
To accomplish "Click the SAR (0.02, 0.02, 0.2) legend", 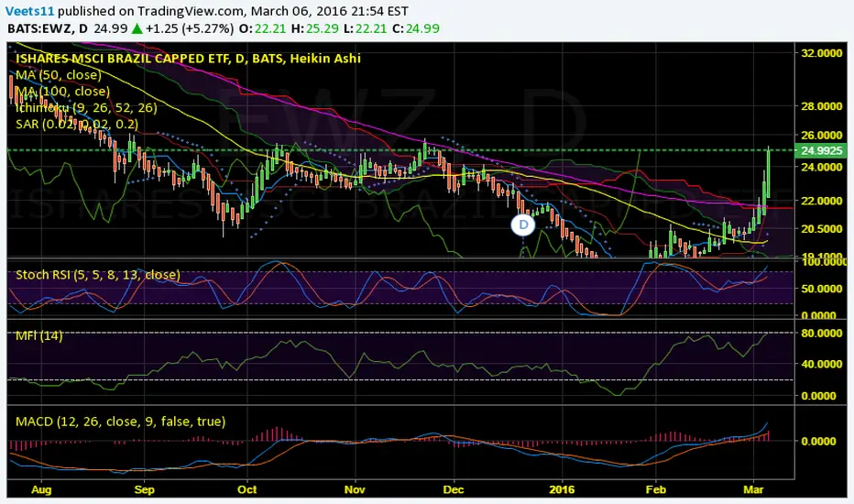I will tap(77, 124).
